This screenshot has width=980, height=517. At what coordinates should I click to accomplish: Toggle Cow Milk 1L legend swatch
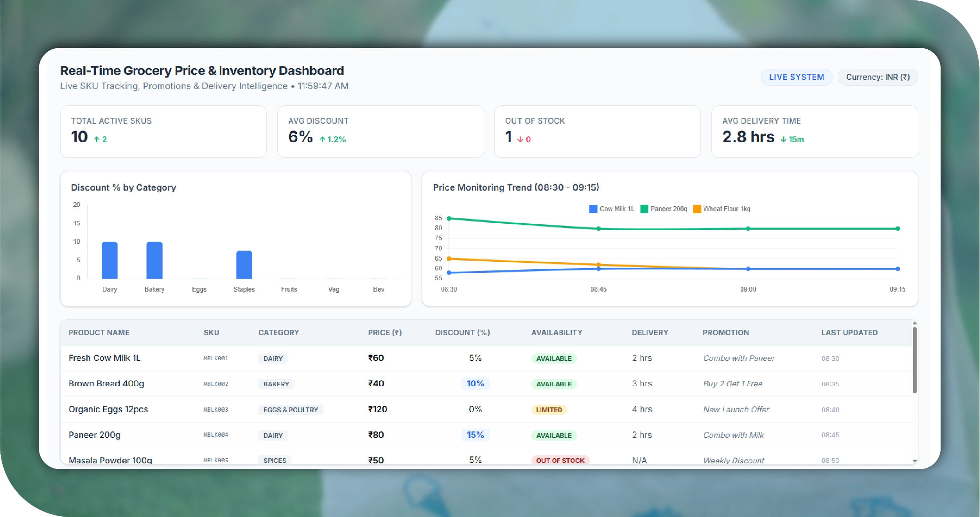(593, 209)
